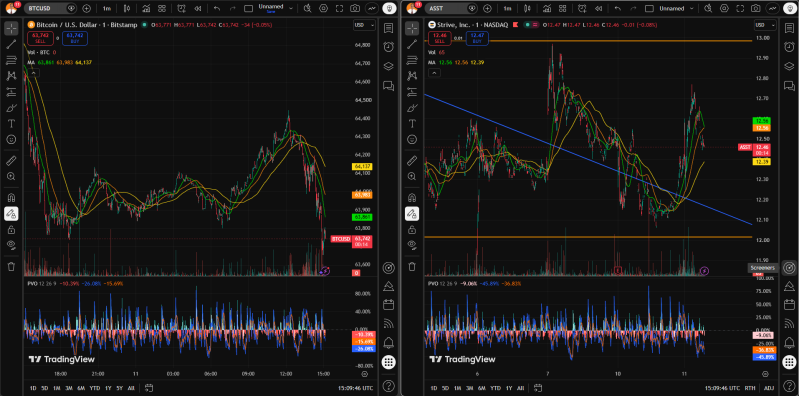799x396 pixels.
Task: Toggle hide drawings eye in ASST window
Action: tap(412, 245)
